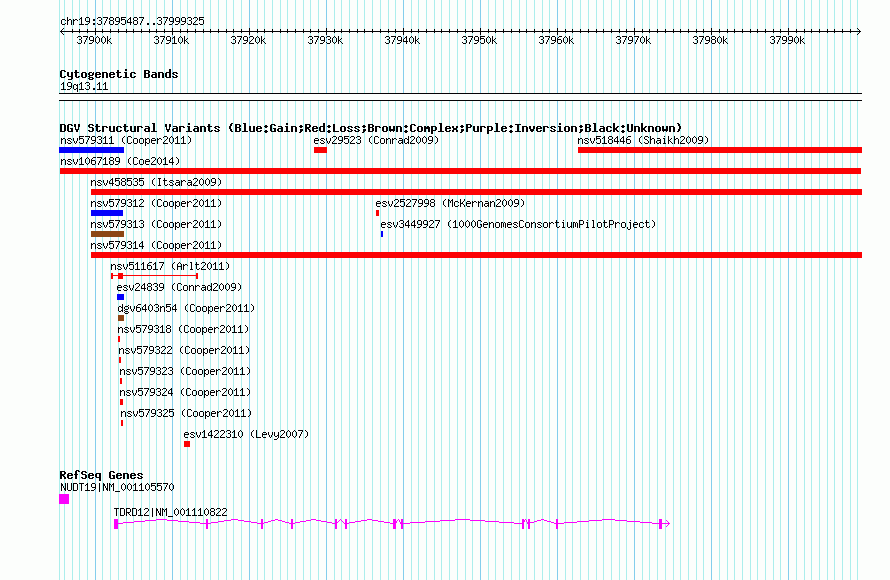Click the 37960k ruler tick label
Viewport: 890px width, 580px height.
pos(556,40)
